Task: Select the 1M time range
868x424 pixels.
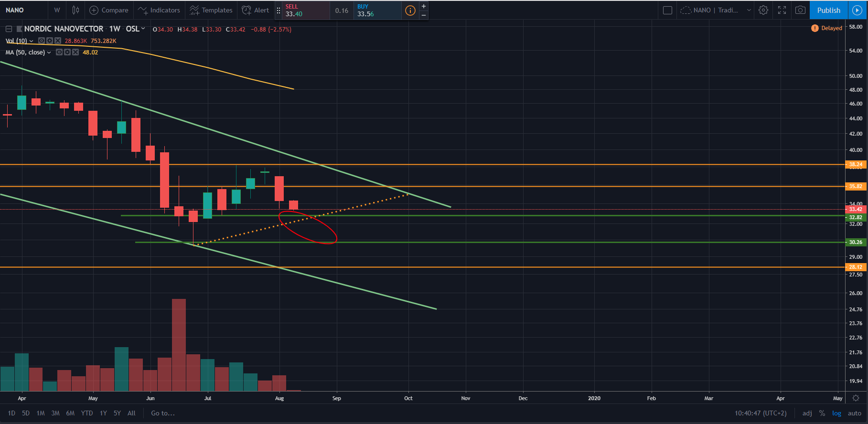Action: 41,413
